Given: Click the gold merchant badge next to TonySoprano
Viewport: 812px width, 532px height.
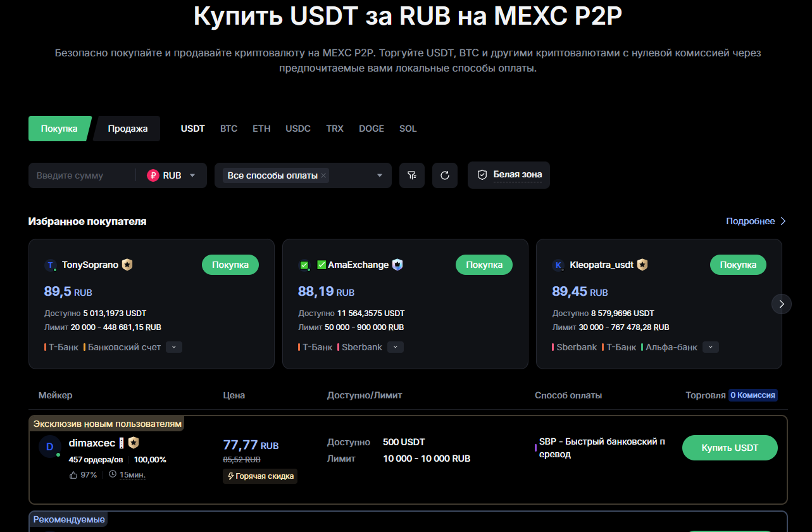Looking at the screenshot, I should tap(127, 265).
